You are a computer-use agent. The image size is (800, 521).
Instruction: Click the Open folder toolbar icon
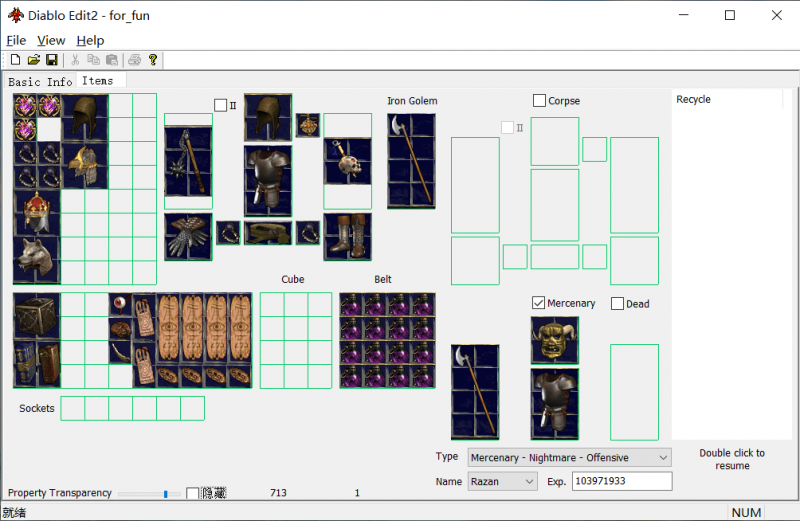pyautogui.click(x=34, y=60)
